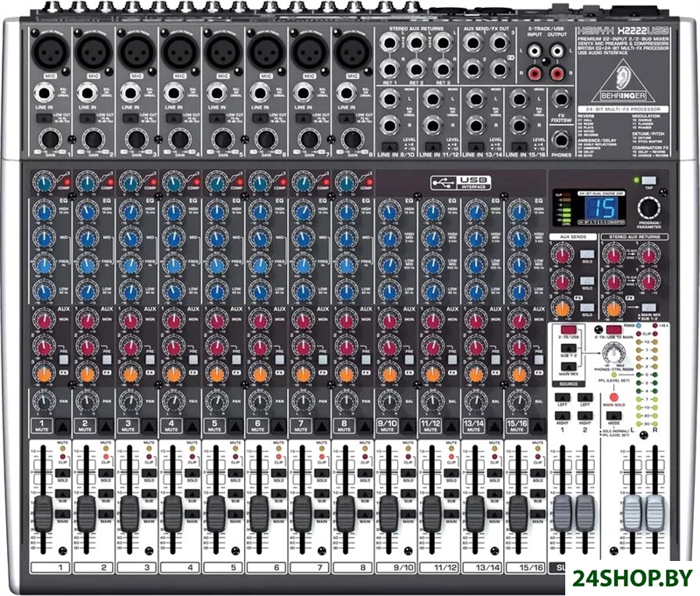
Task: Click channel 2 EQ MID knob
Action: [x=87, y=238]
